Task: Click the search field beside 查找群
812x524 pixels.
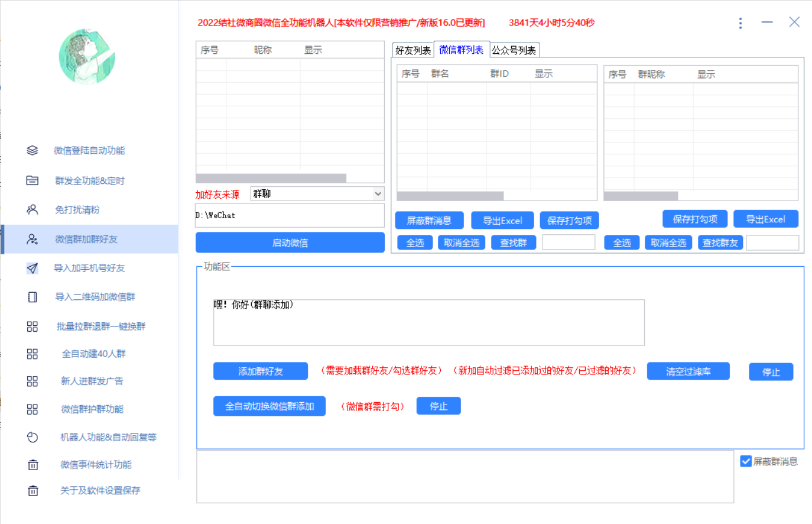Action: pos(568,242)
